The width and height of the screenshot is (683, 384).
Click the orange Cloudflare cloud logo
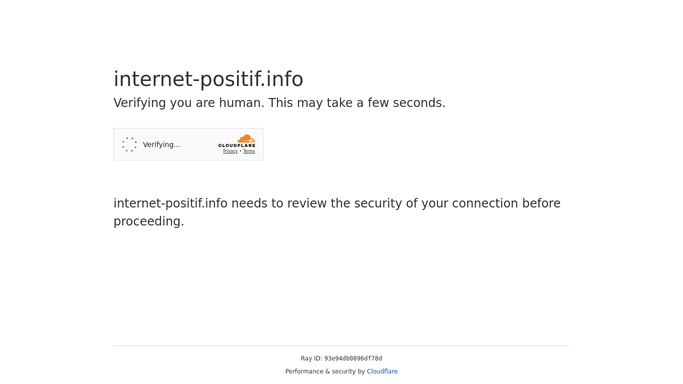click(246, 139)
